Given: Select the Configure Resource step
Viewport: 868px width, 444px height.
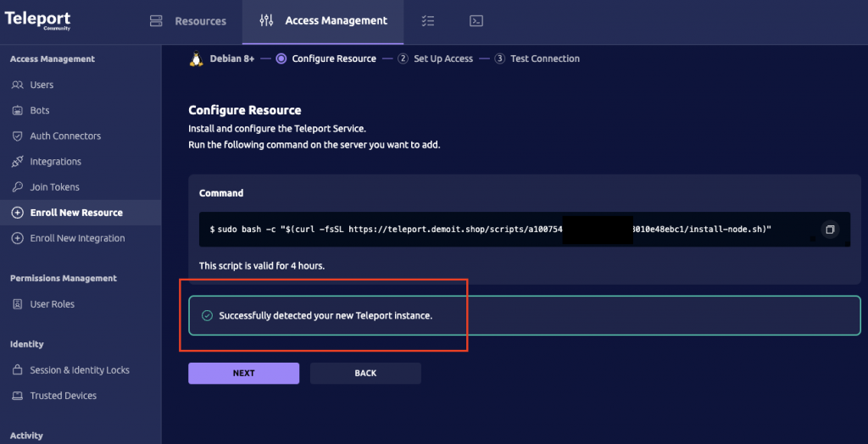Looking at the screenshot, I should pos(326,58).
